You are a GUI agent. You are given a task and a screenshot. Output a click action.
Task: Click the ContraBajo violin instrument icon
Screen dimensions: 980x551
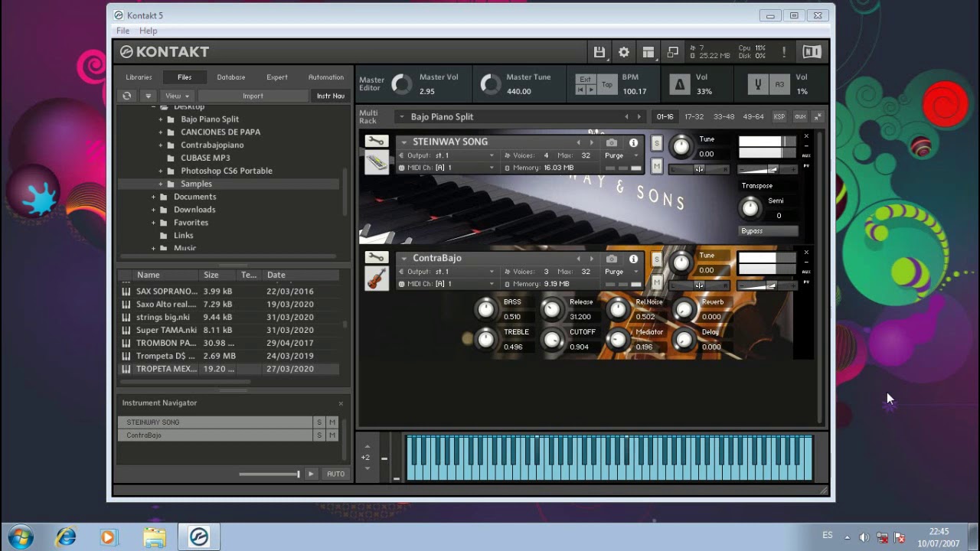point(376,278)
